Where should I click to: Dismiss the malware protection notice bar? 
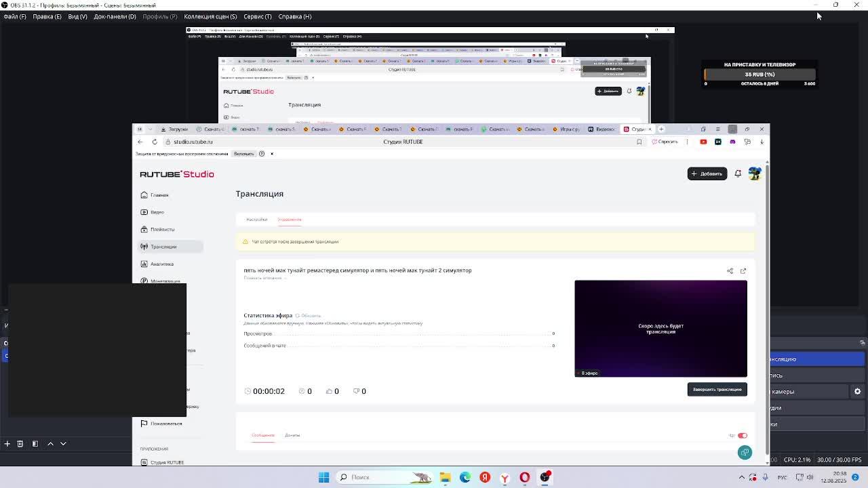pyautogui.click(x=272, y=154)
